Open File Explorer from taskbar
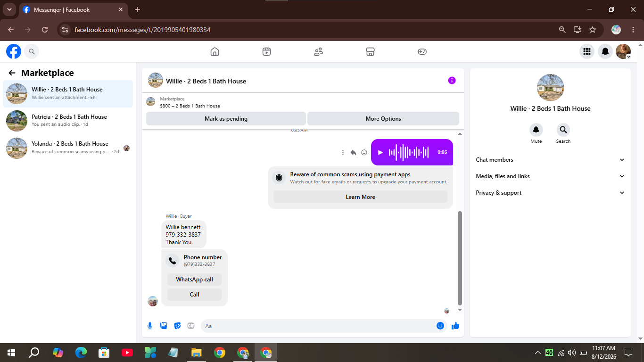644x362 pixels. [197, 353]
